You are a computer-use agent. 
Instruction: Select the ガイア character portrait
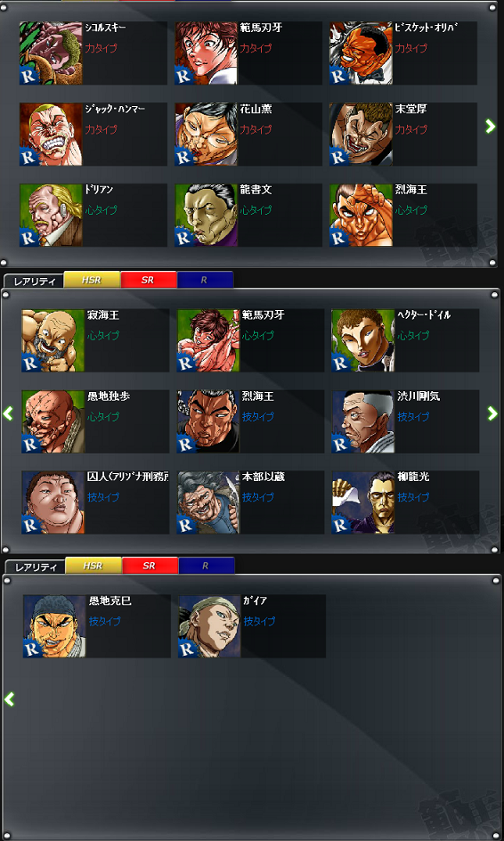click(209, 626)
